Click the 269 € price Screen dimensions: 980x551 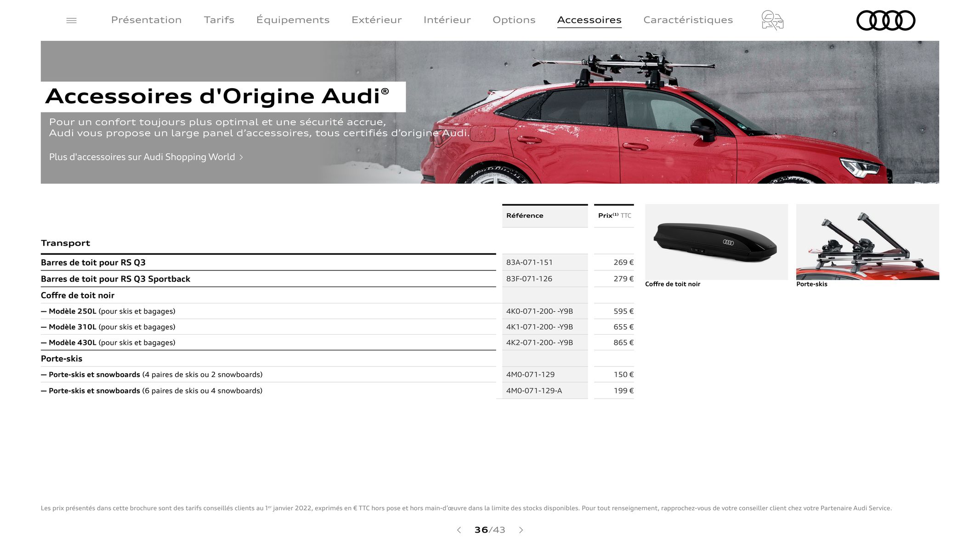click(623, 263)
